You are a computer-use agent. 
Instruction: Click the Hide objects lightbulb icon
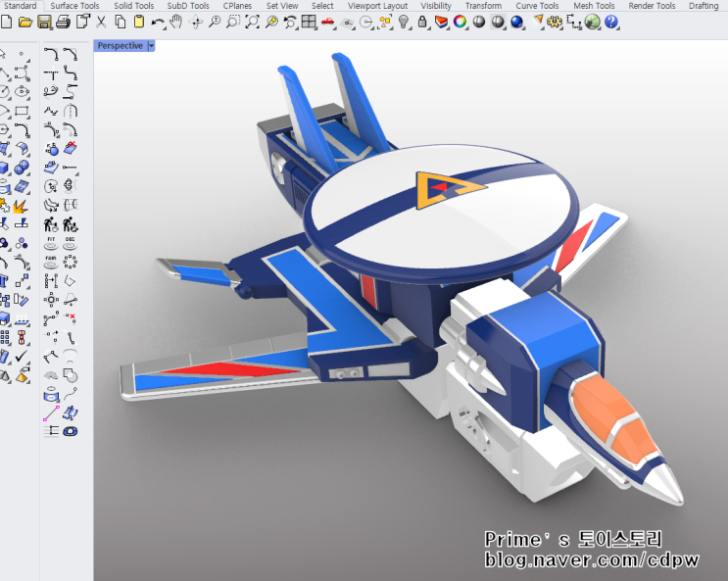point(404,22)
